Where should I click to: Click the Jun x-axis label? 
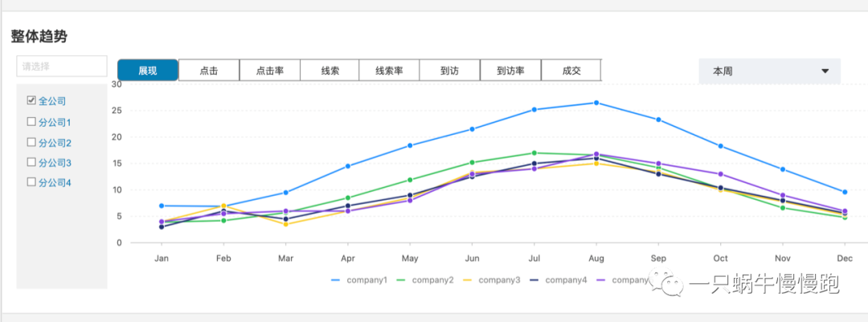click(473, 259)
